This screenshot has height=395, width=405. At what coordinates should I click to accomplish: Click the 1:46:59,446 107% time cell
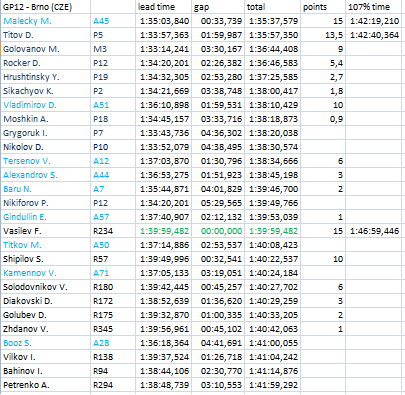pyautogui.click(x=373, y=231)
